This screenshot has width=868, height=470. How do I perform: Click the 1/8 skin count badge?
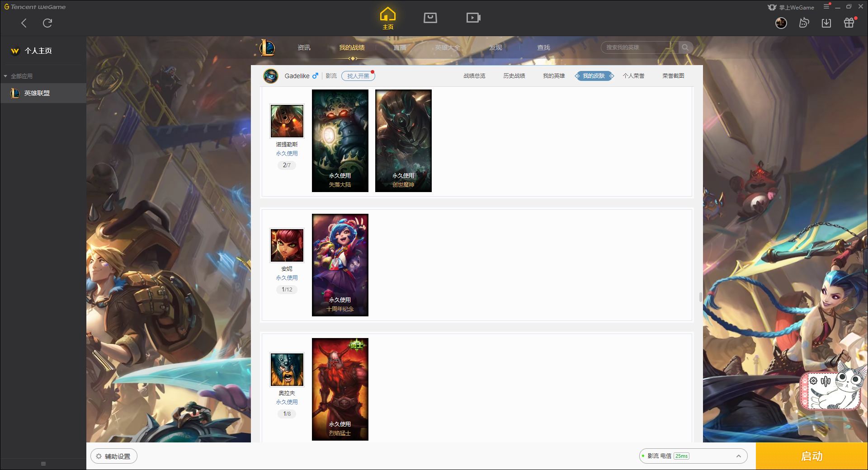pos(287,414)
